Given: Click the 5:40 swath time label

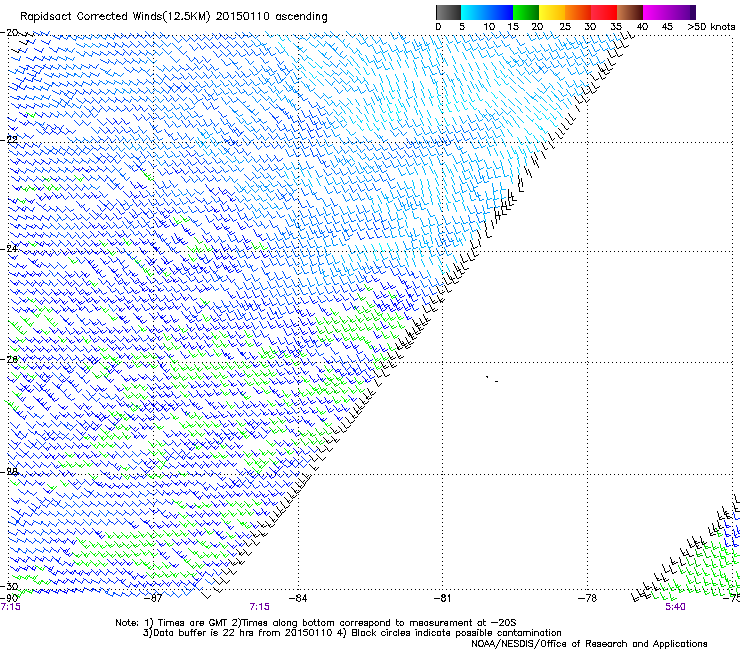Looking at the screenshot, I should pos(675,607).
